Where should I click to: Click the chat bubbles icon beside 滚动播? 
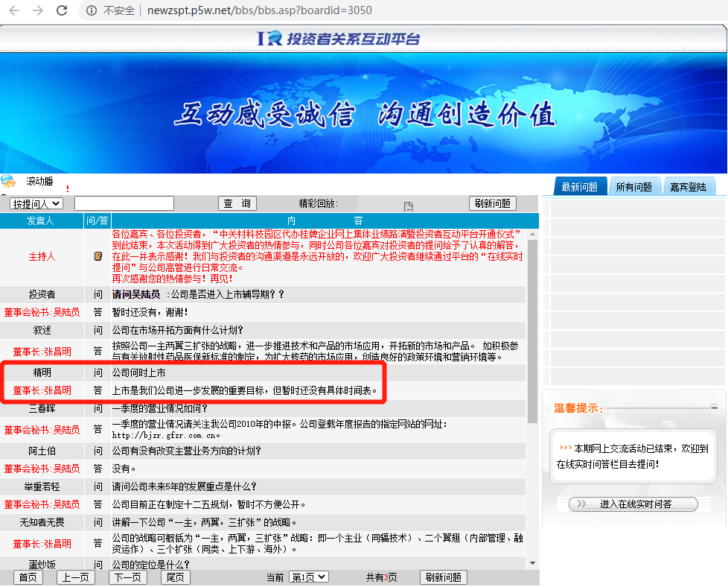[8, 181]
